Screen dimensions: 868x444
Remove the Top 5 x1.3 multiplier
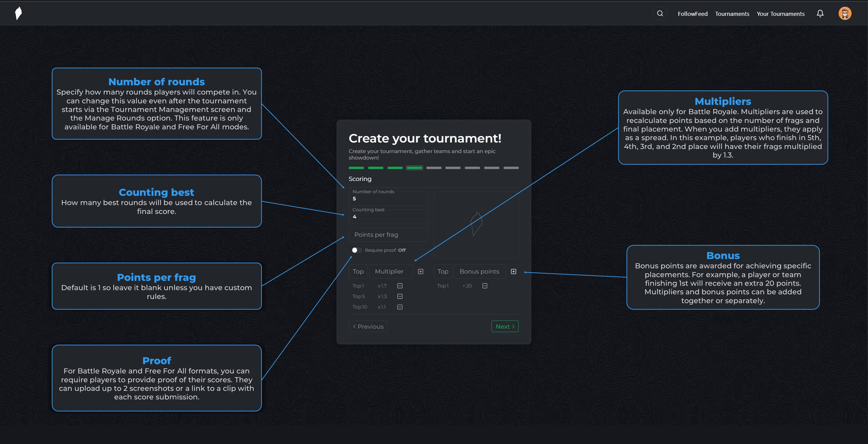coord(400,296)
